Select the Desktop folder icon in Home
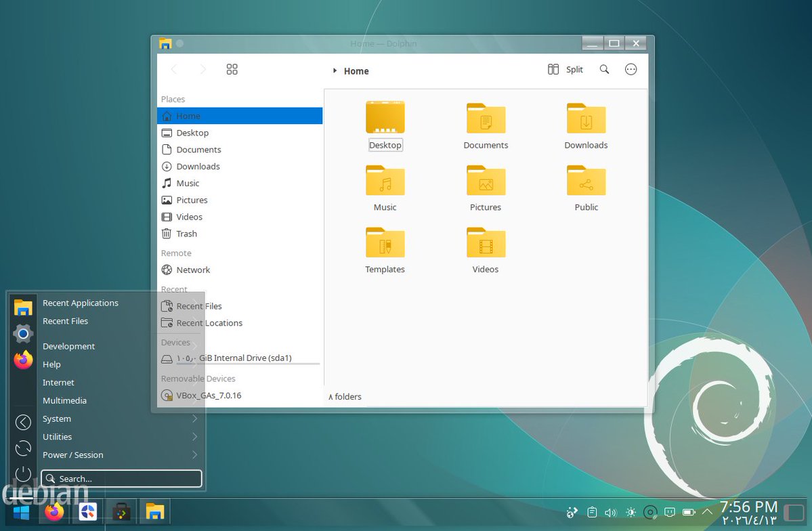This screenshot has height=531, width=812. pyautogui.click(x=385, y=118)
